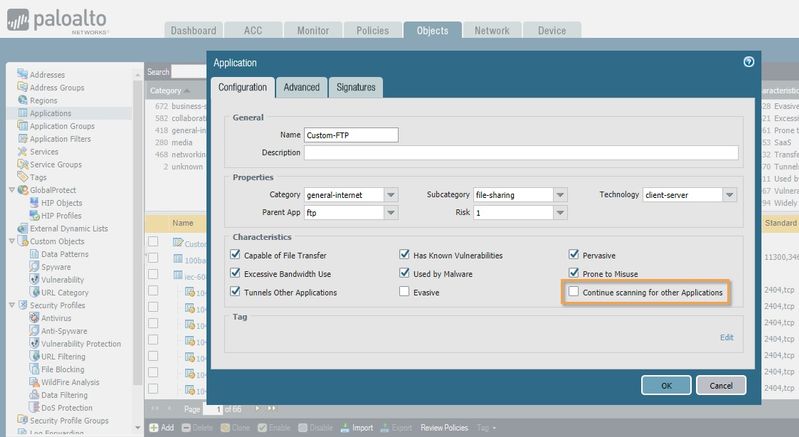Viewport: 799px width, 437px height.
Task: Click the Regions globe icon
Action: tap(22, 100)
